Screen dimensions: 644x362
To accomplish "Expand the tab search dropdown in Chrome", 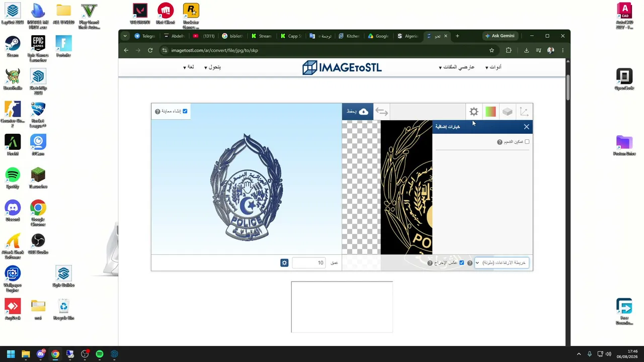I will (125, 36).
